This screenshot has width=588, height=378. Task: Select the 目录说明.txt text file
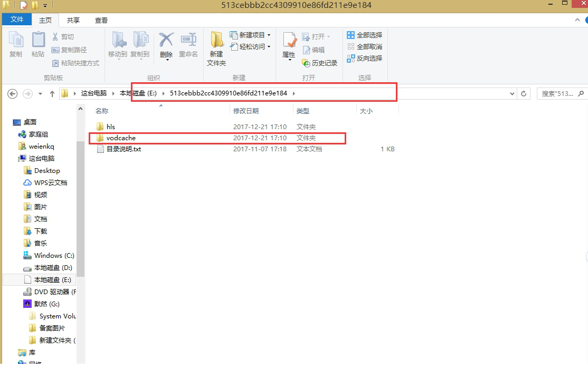coord(124,149)
